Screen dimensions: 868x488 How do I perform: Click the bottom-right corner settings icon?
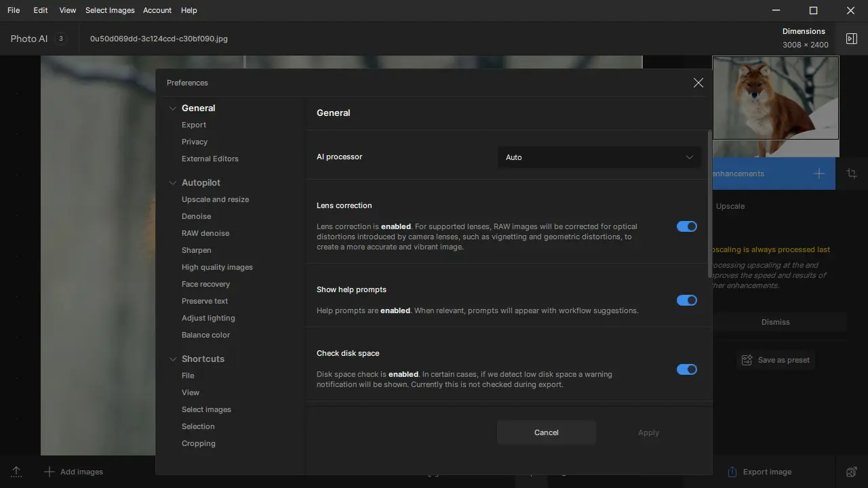pyautogui.click(x=852, y=472)
